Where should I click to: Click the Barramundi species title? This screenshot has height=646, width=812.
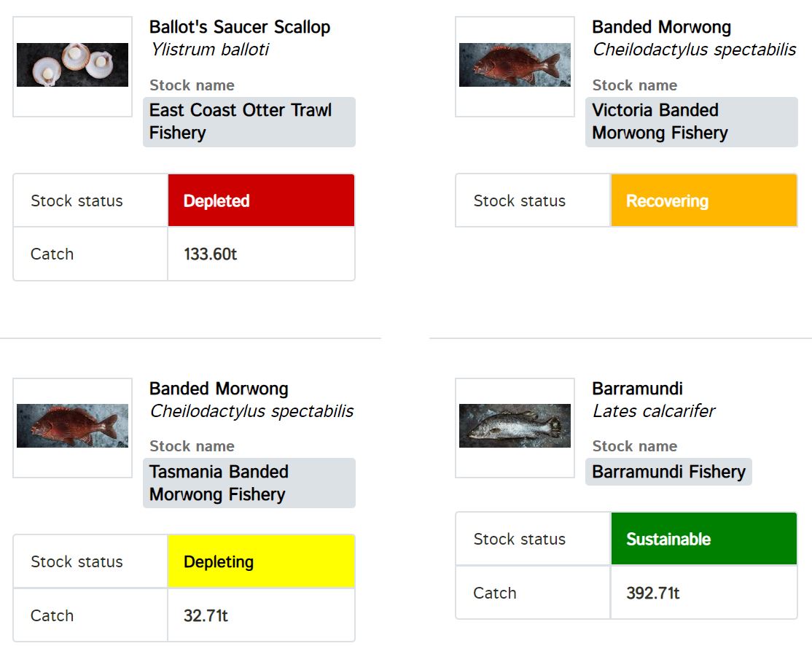(x=638, y=389)
